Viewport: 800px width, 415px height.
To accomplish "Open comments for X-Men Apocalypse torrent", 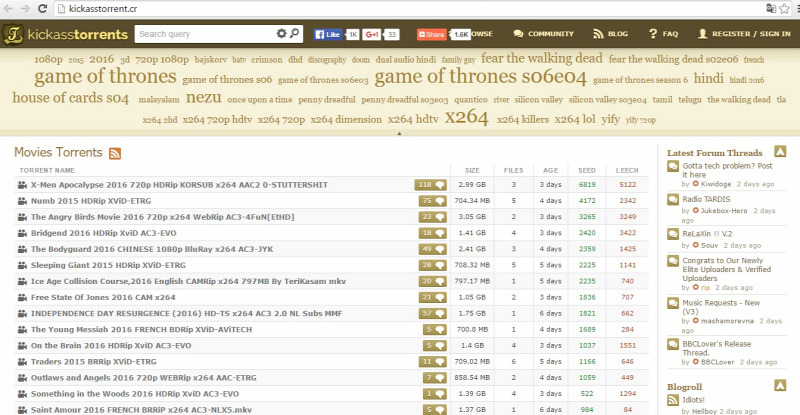I will [431, 185].
